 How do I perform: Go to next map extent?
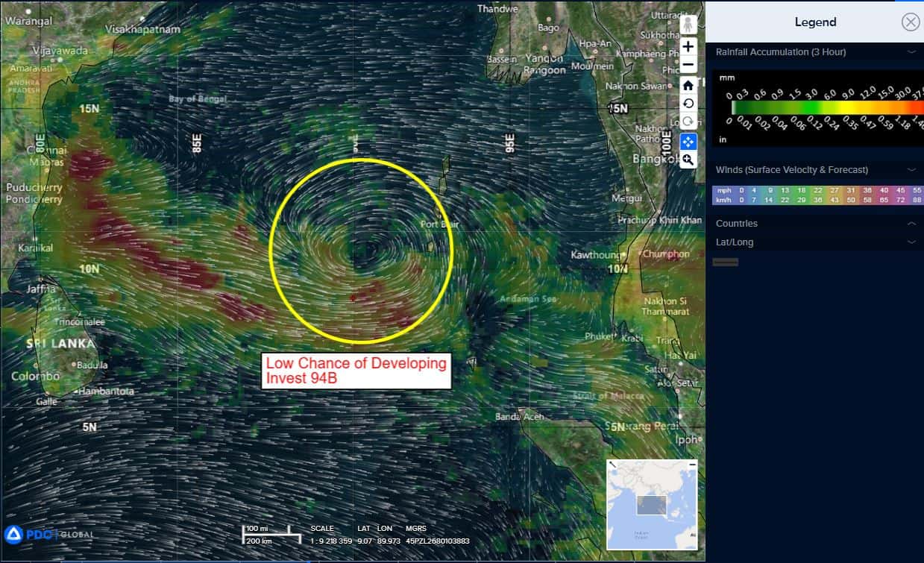(x=688, y=122)
